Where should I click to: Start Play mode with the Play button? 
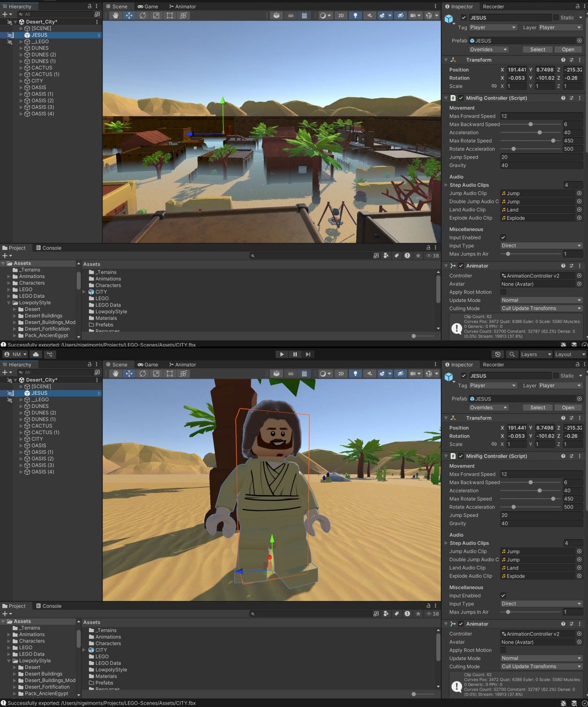[x=282, y=354]
